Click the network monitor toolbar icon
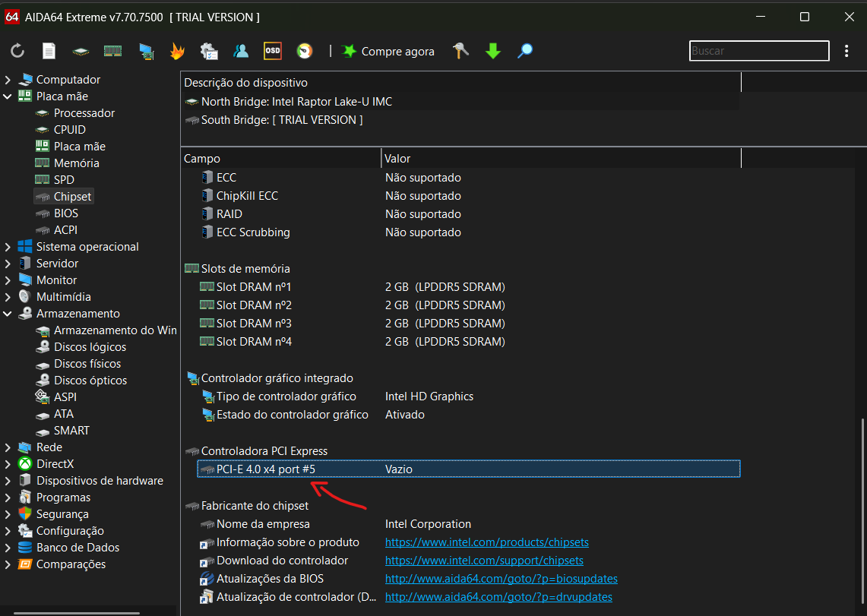The width and height of the screenshot is (867, 616). [x=146, y=51]
